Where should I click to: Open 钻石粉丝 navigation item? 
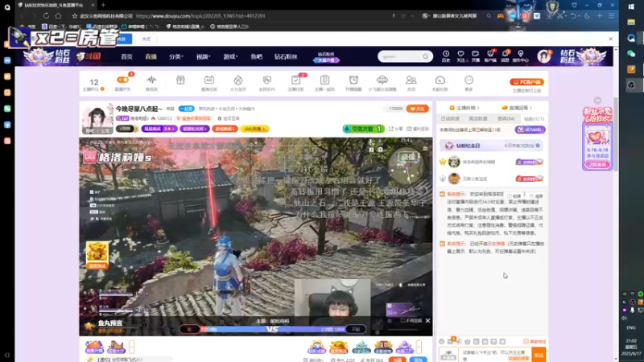point(286,56)
